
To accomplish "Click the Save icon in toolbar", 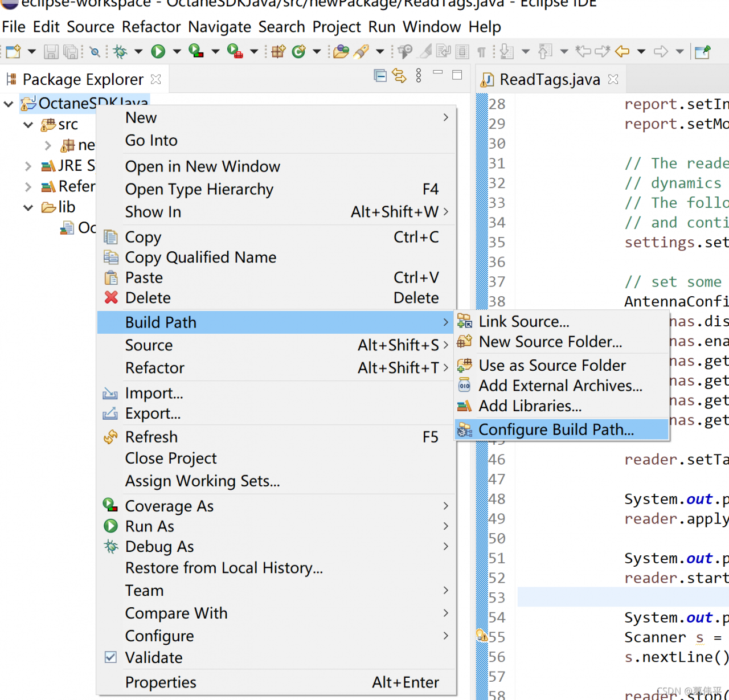I will point(51,52).
